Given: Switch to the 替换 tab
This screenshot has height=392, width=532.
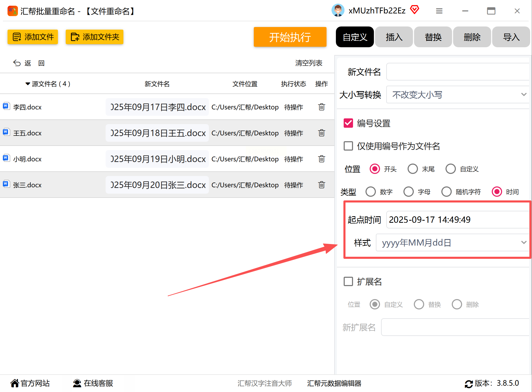Looking at the screenshot, I should (x=433, y=37).
